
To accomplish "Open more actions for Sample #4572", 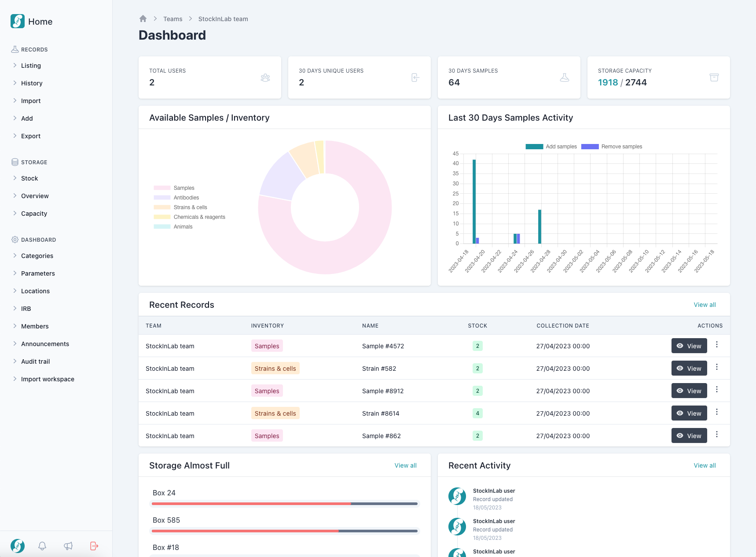I will [717, 345].
